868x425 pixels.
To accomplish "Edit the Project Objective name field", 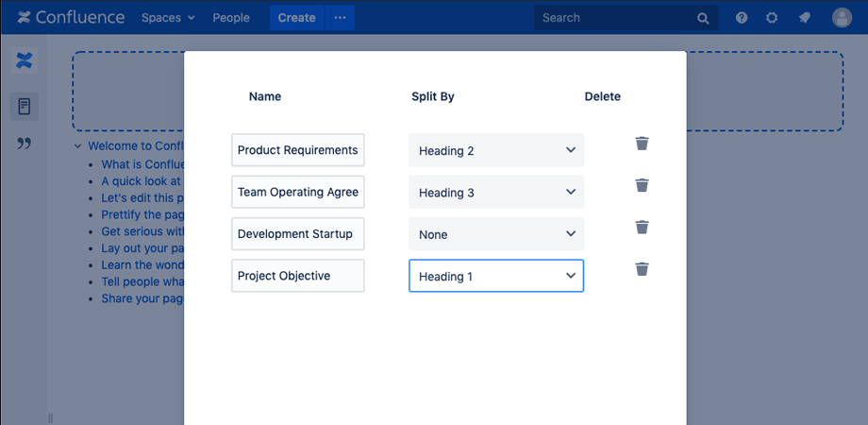I will [x=298, y=276].
